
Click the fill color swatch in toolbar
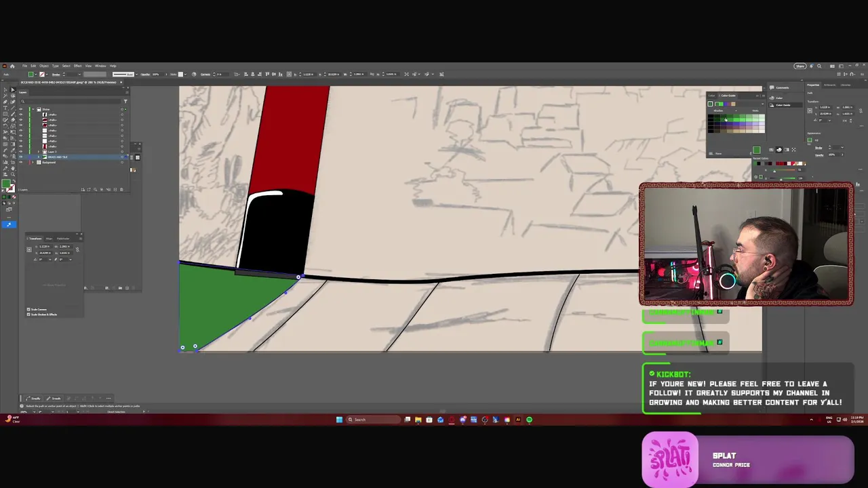point(5,184)
